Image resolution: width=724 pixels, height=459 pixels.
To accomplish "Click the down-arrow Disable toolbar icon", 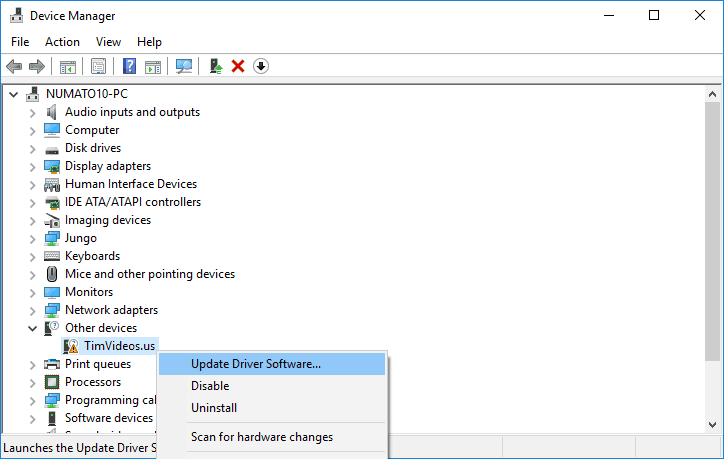I will point(261,66).
